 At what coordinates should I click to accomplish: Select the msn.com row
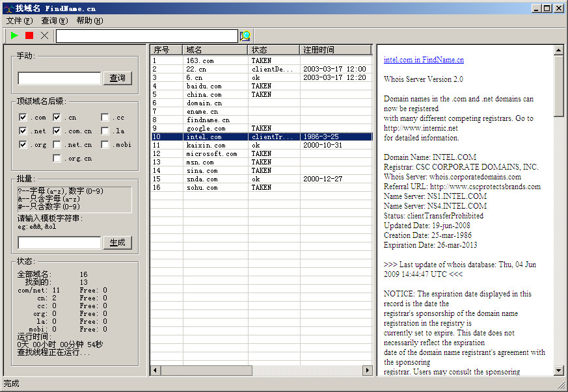click(x=261, y=162)
